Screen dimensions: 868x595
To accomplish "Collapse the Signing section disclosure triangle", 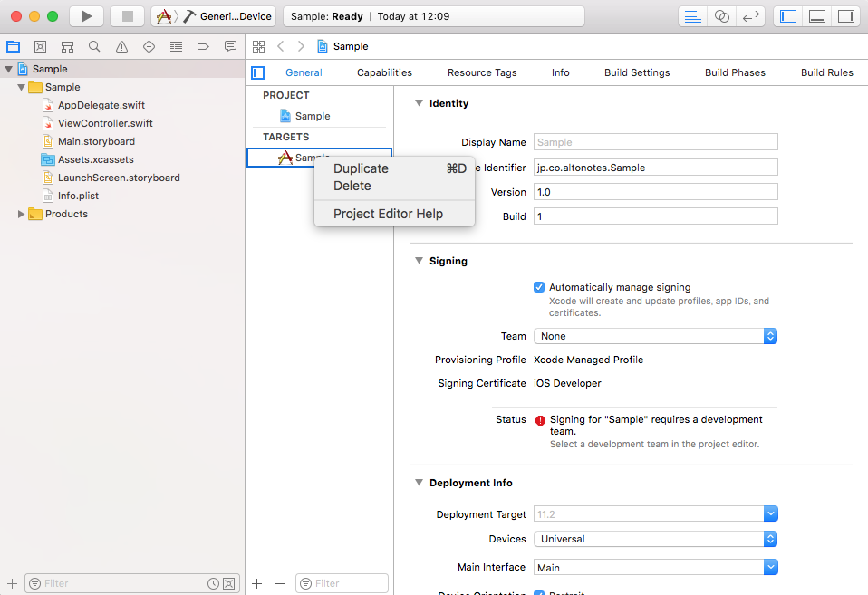I will point(419,261).
